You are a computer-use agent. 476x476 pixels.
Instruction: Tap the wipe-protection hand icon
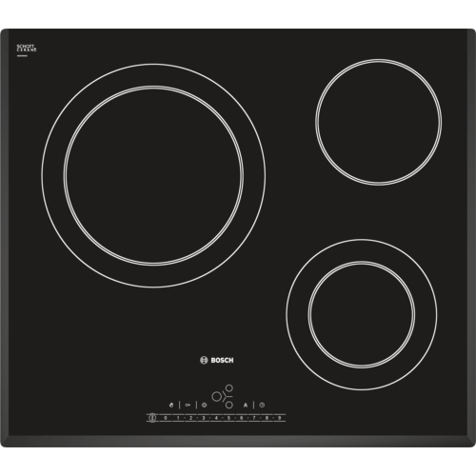click(171, 406)
